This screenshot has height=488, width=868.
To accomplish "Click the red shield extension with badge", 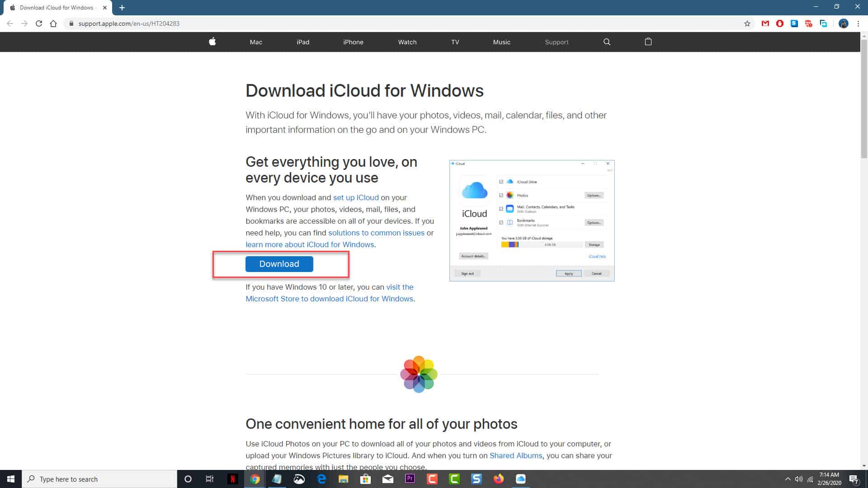I will [809, 23].
